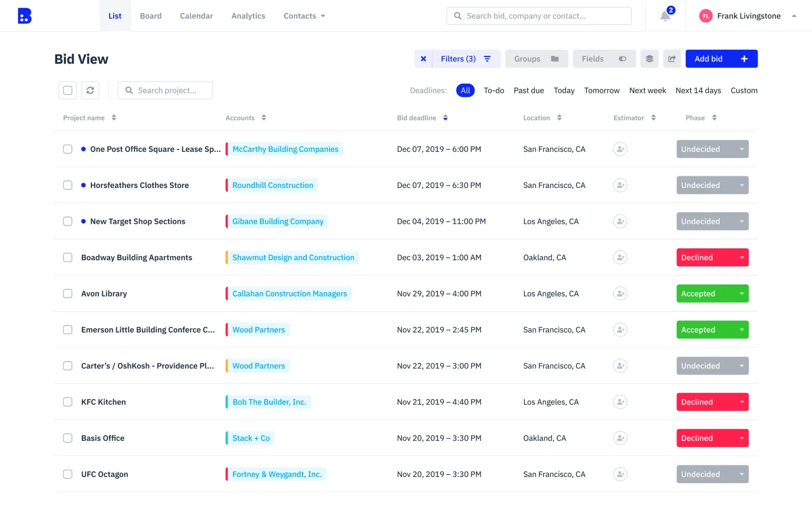Clear filters with the X icon
Viewport: 812px width, 508px height.
[x=423, y=59]
